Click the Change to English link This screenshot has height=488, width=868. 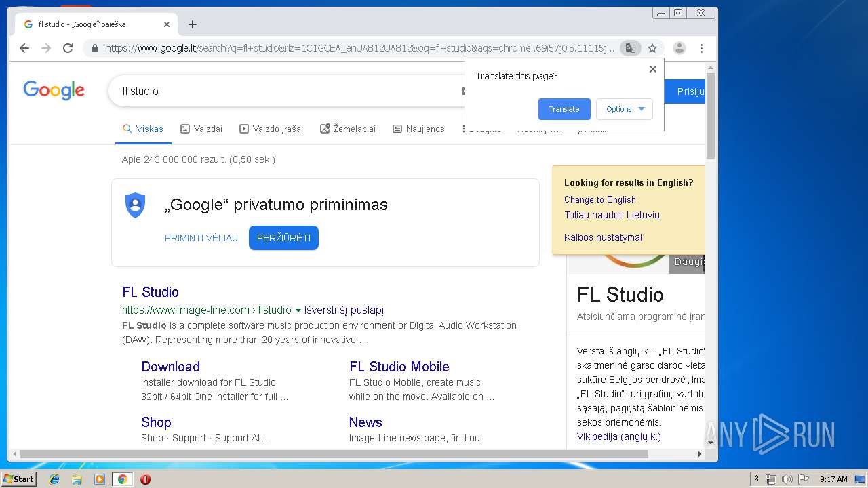point(600,199)
